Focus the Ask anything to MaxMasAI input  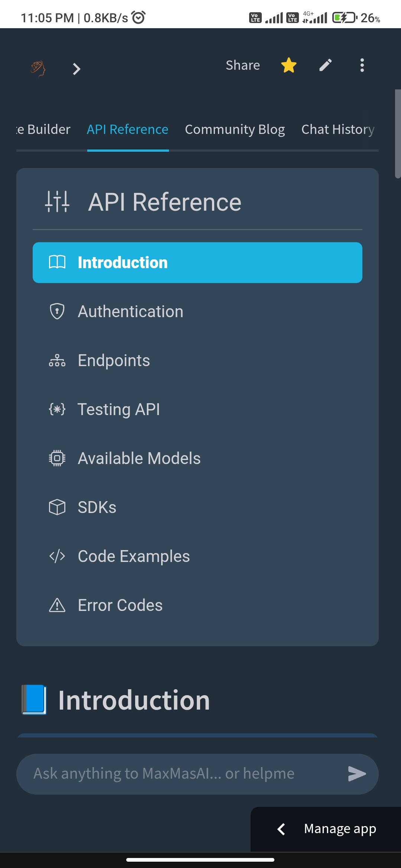point(182,774)
